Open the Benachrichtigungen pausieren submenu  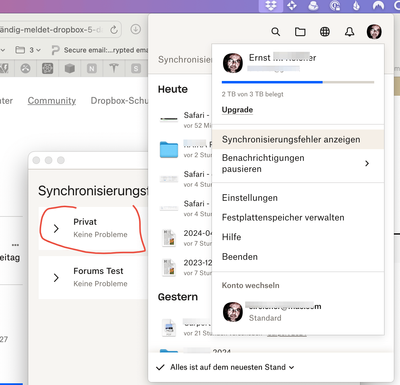(x=298, y=163)
